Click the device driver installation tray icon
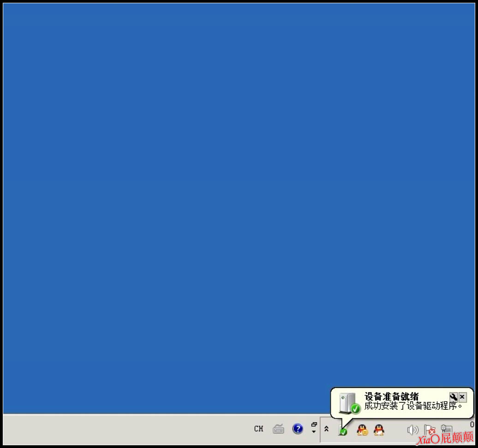Screen dimensions: 478x448 coord(343,431)
